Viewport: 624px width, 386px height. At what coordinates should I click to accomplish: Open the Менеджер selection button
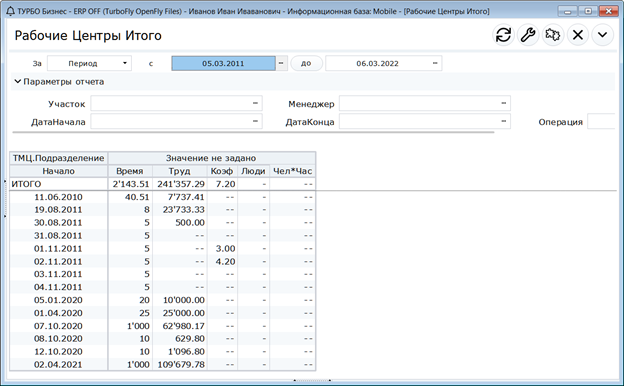click(x=504, y=103)
